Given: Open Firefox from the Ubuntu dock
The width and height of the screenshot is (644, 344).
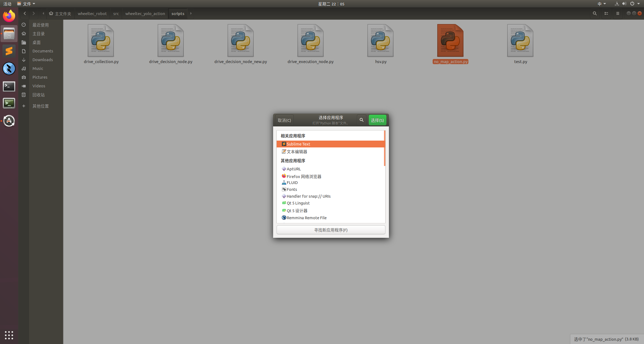Looking at the screenshot, I should pyautogui.click(x=9, y=16).
